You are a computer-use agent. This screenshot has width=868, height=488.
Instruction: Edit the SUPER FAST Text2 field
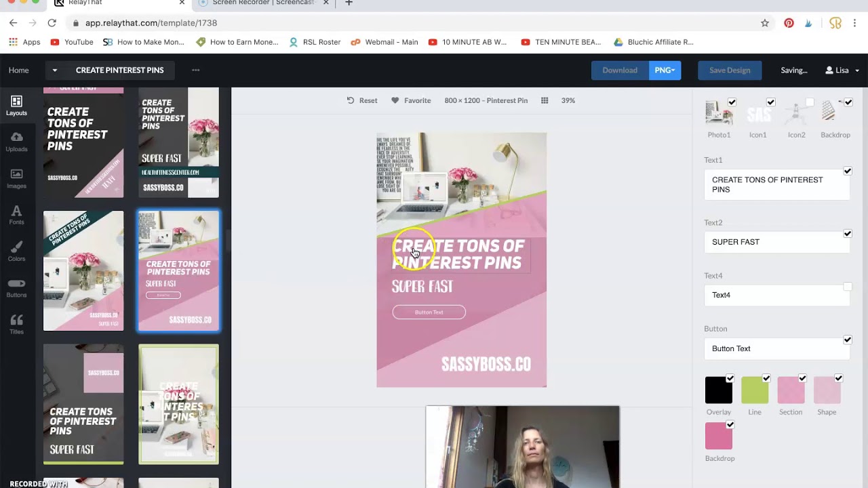[x=777, y=242]
